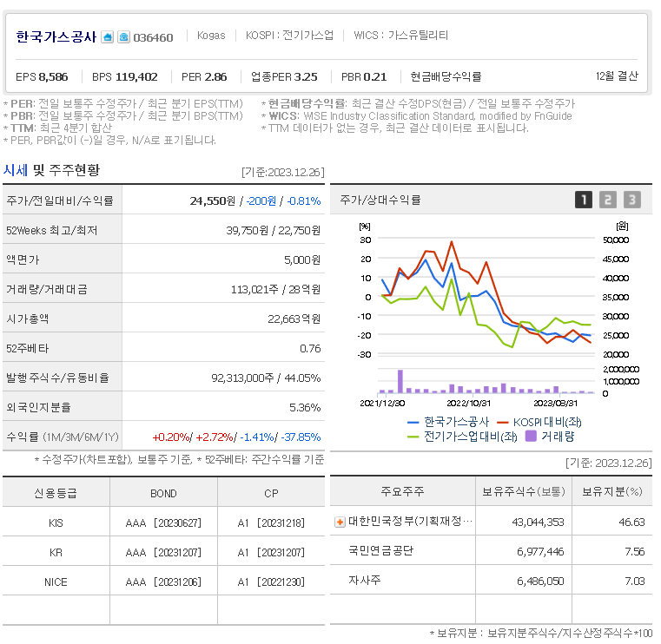Select the +0.20% one-month return

171,437
